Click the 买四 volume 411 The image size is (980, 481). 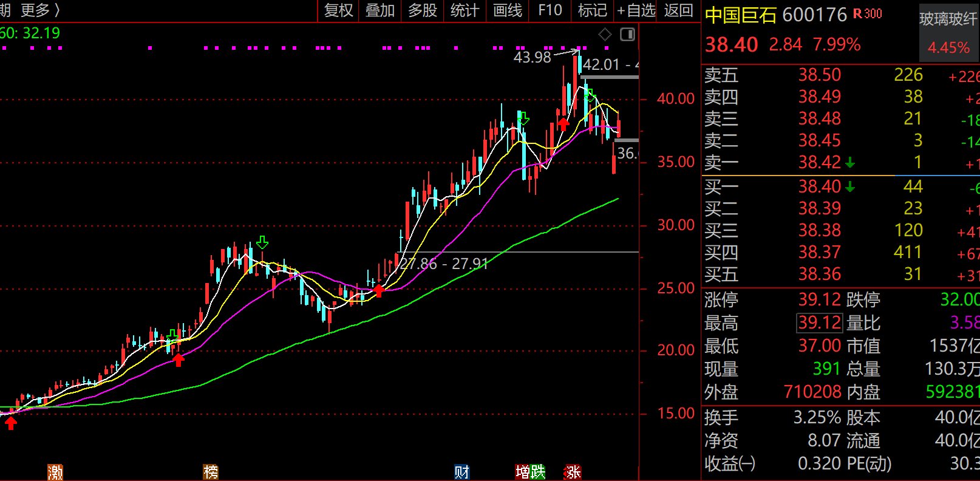click(x=908, y=252)
